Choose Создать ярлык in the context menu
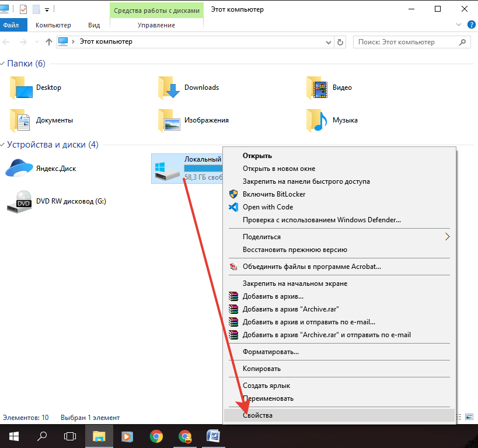 coord(340,386)
